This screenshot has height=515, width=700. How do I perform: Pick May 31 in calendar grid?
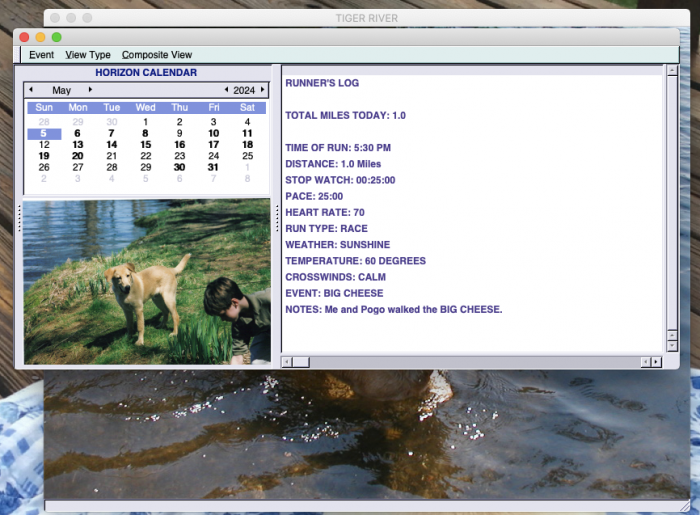click(x=213, y=168)
